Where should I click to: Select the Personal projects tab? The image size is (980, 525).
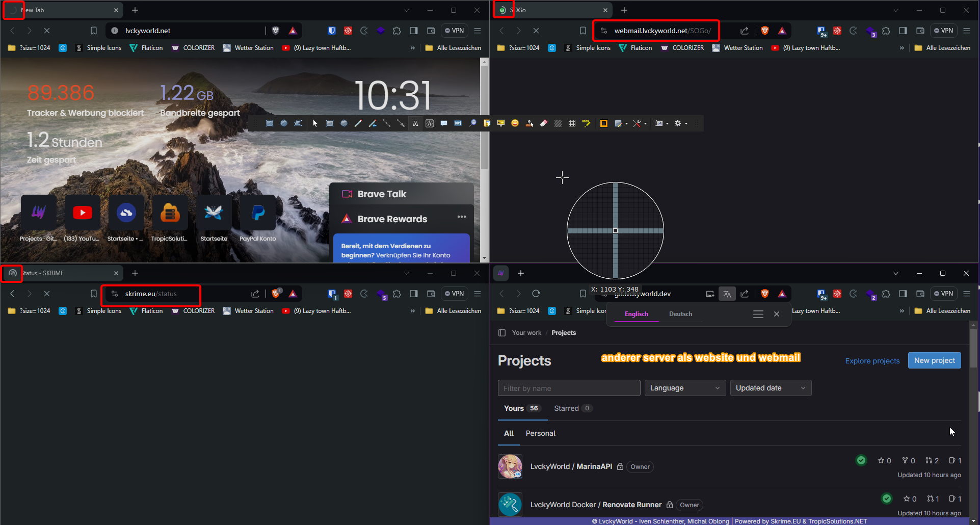[x=540, y=433]
